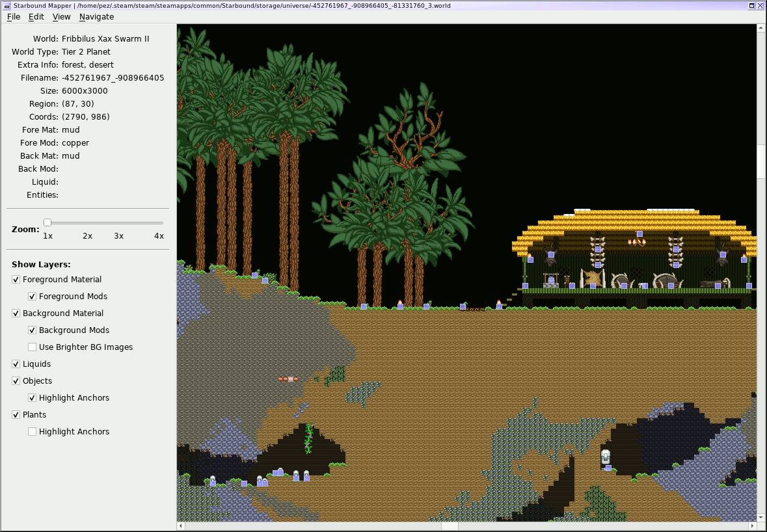Click the horizontal scrollbar right arrow
The height and width of the screenshot is (532, 767).
click(752, 526)
